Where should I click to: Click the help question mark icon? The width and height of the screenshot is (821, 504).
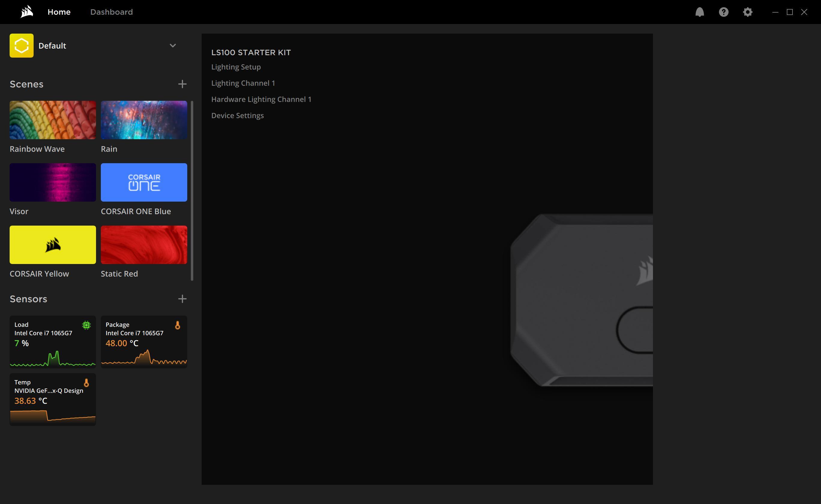pyautogui.click(x=723, y=12)
